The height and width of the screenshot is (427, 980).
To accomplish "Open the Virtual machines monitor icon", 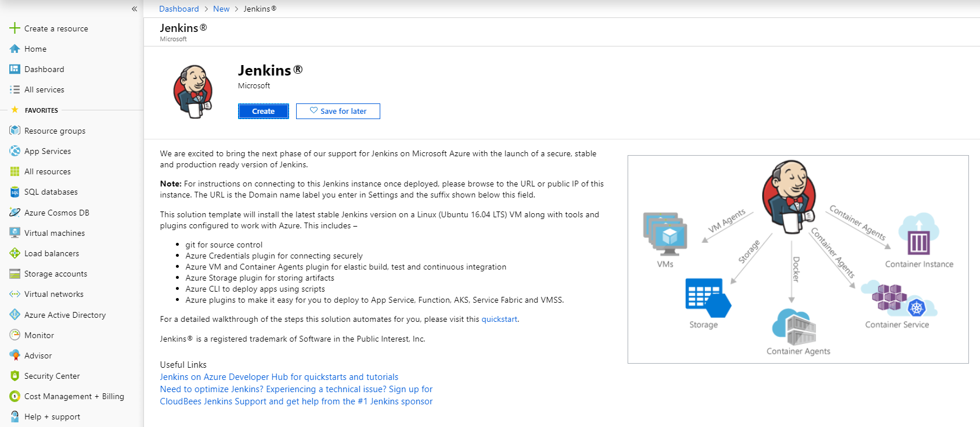I will [15, 233].
